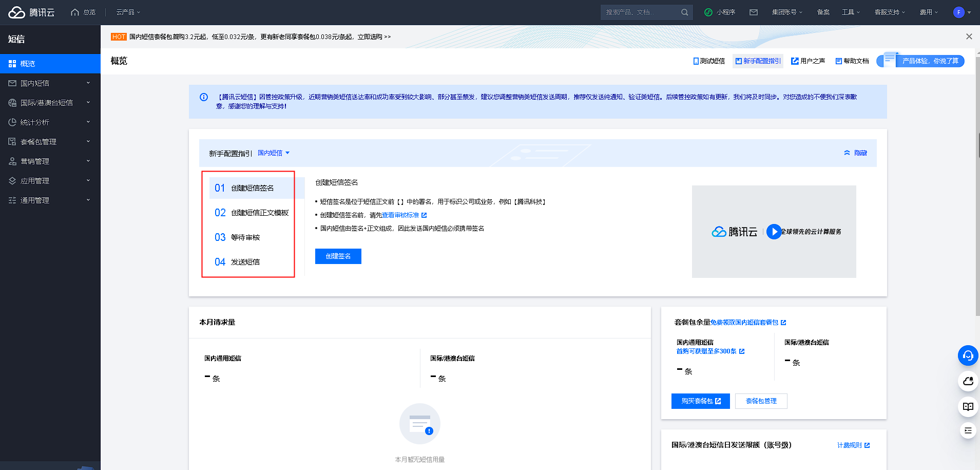Click the Tencent Cloud logo
This screenshot has height=470, width=980.
coord(31,12)
